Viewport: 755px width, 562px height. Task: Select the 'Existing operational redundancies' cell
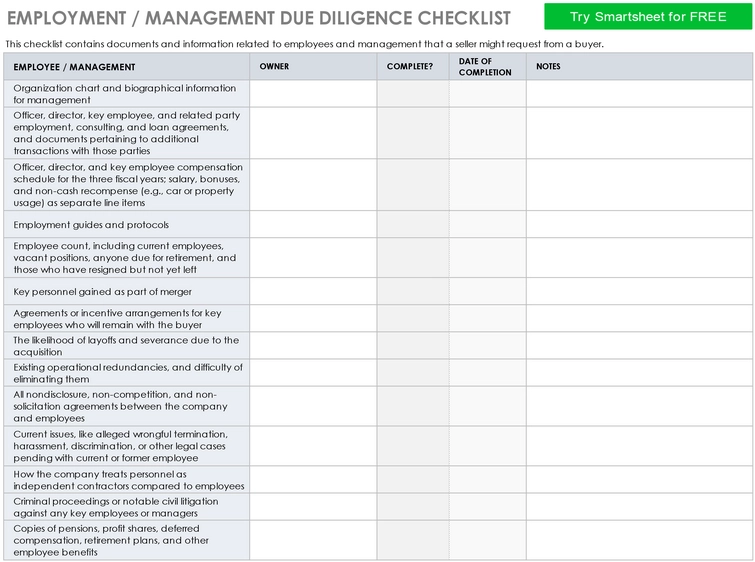click(x=127, y=373)
